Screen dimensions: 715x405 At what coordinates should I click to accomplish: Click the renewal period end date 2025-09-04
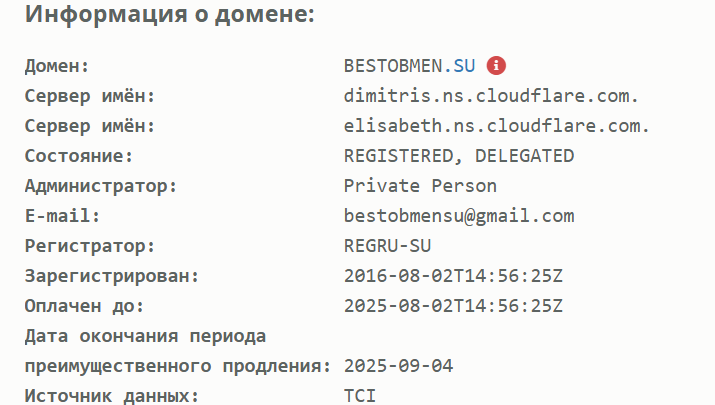[399, 366]
